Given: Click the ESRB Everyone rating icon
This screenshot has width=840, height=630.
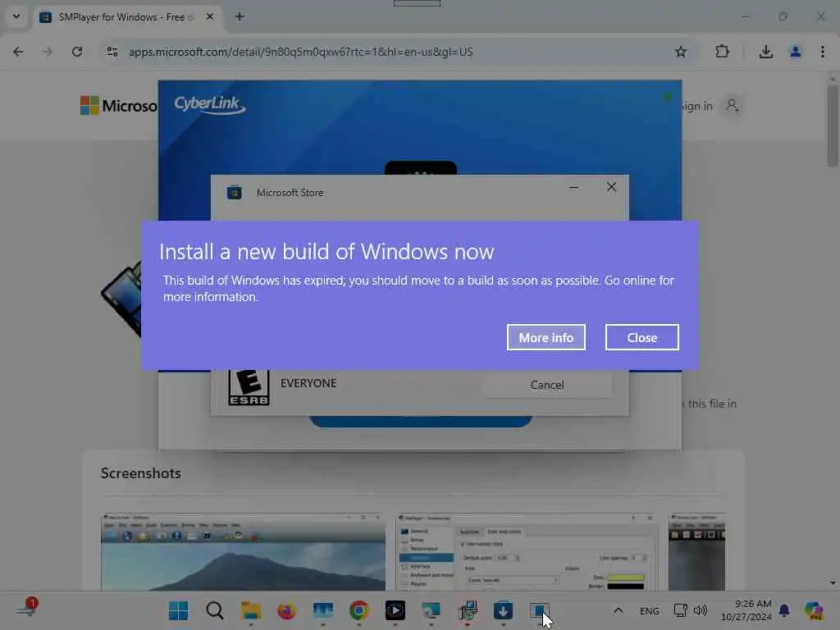Looking at the screenshot, I should click(249, 387).
